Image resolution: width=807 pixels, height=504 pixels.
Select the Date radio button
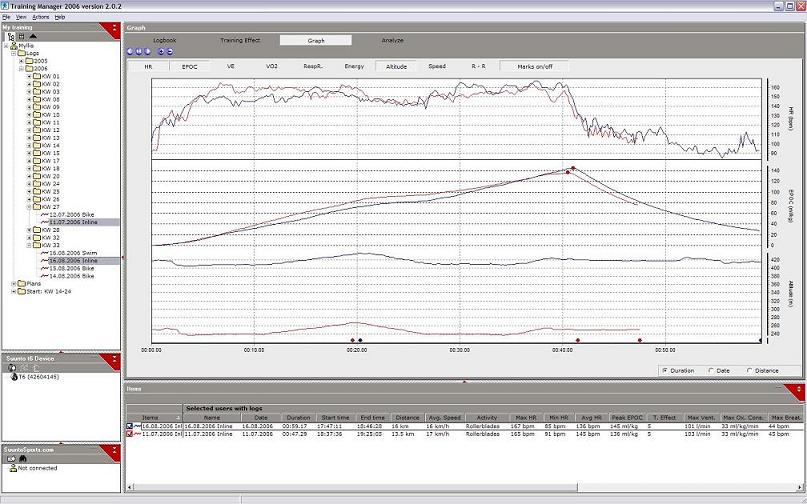click(710, 370)
